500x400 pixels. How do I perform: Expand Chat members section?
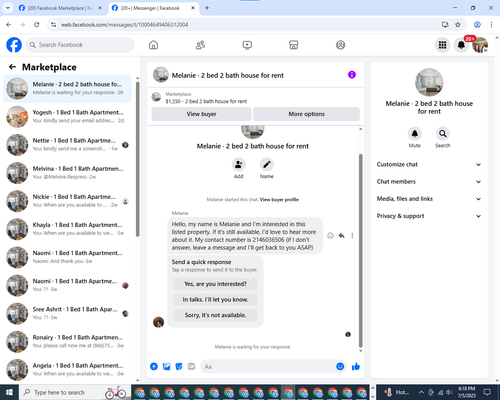point(429,182)
